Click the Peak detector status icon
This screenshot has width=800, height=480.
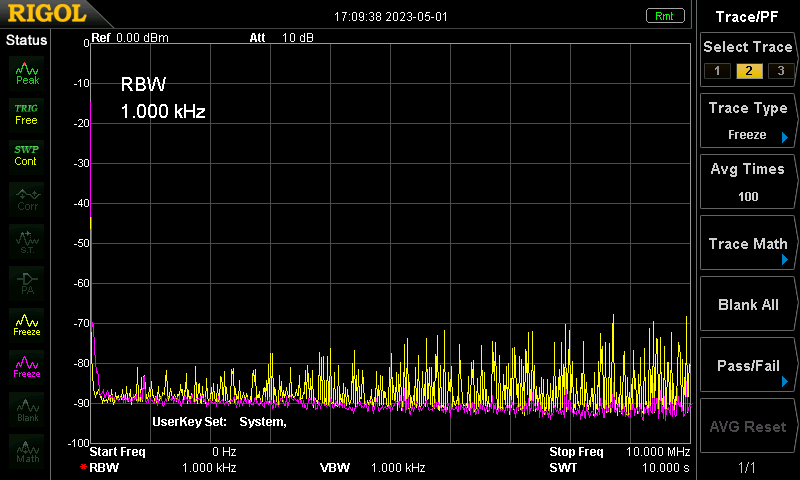tap(27, 73)
